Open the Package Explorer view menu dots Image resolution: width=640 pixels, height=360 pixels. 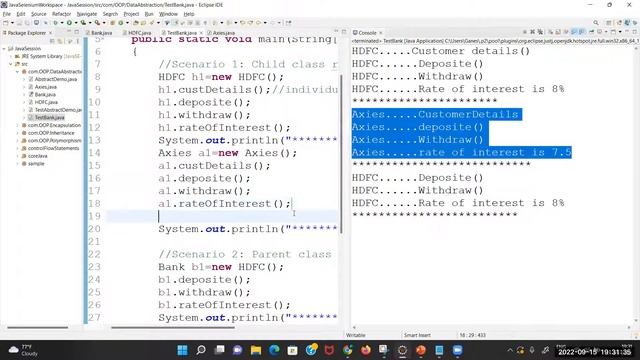point(78,41)
